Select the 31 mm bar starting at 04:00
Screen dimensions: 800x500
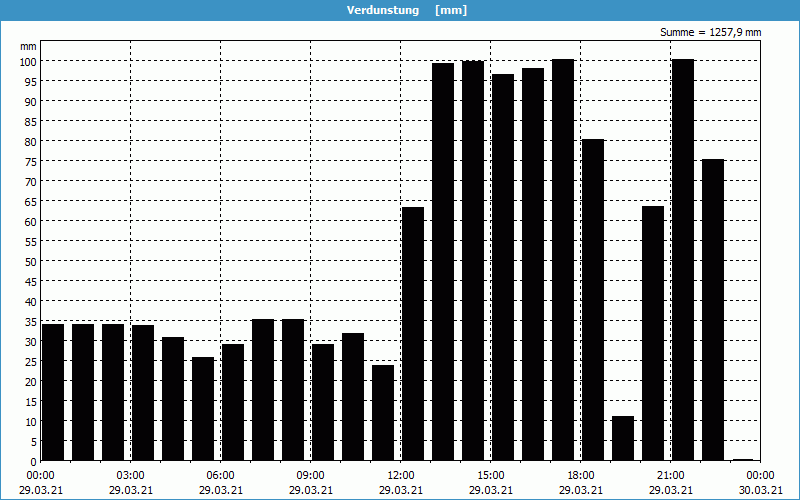(173, 399)
